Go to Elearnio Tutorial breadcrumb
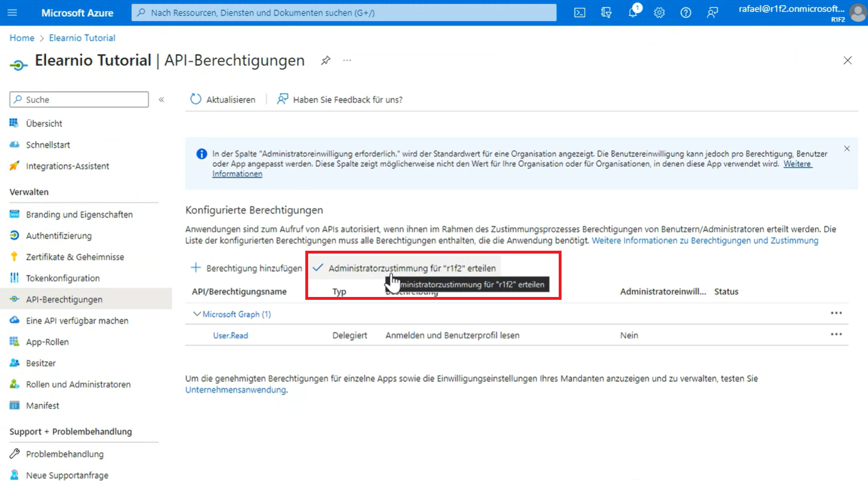Image resolution: width=868 pixels, height=486 pixels. [82, 38]
